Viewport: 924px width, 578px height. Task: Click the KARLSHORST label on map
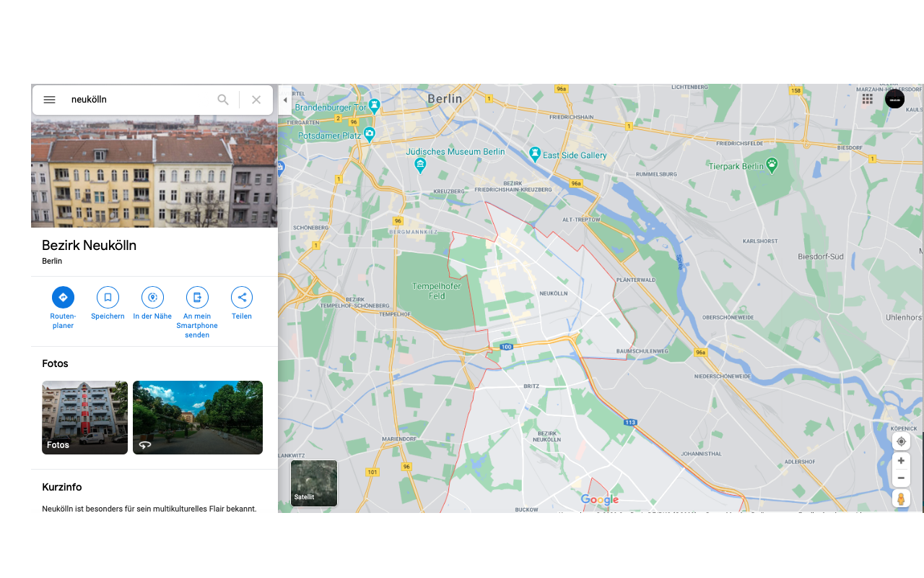click(760, 241)
